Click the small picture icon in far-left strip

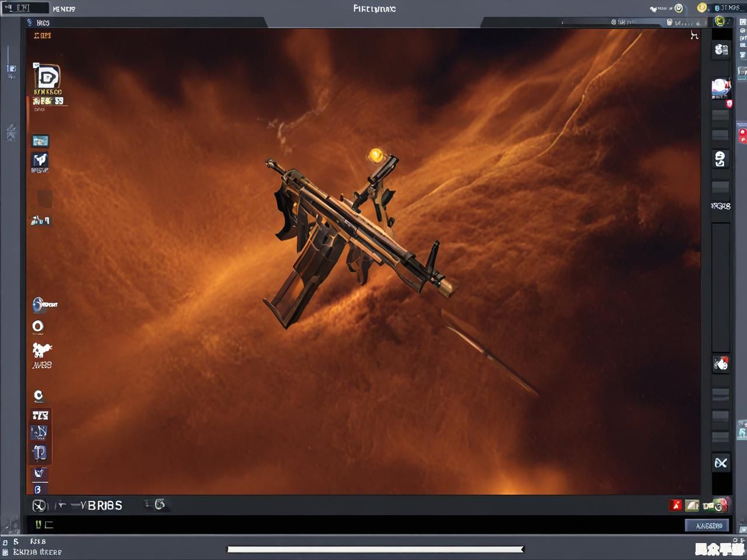[11, 69]
